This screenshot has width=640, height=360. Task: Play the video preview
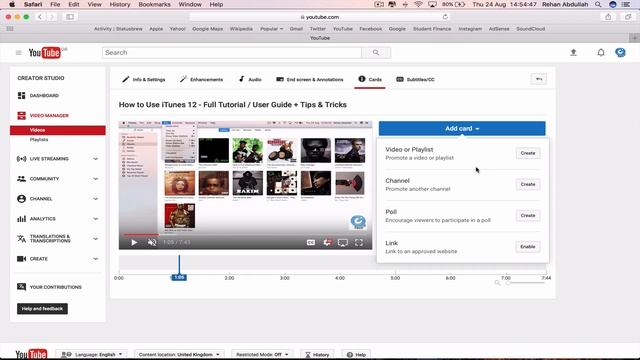coord(134,242)
